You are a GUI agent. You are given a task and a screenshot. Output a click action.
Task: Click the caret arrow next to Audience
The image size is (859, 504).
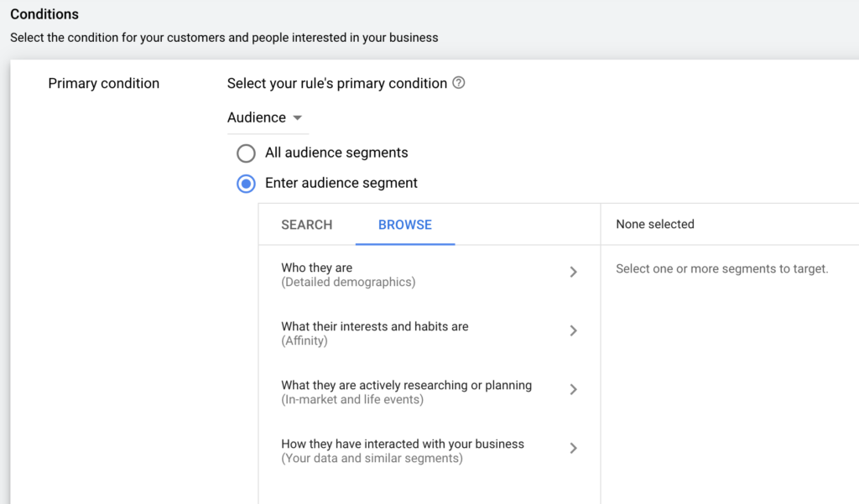tap(297, 118)
